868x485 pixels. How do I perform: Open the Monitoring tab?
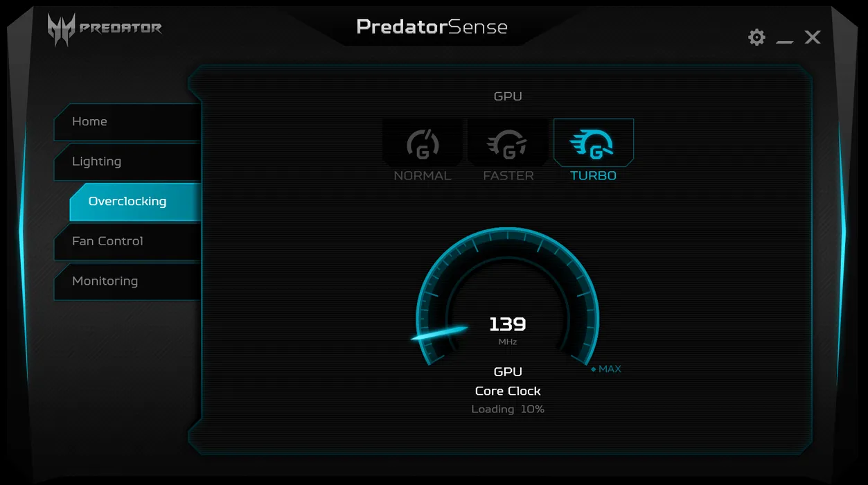coord(127,281)
